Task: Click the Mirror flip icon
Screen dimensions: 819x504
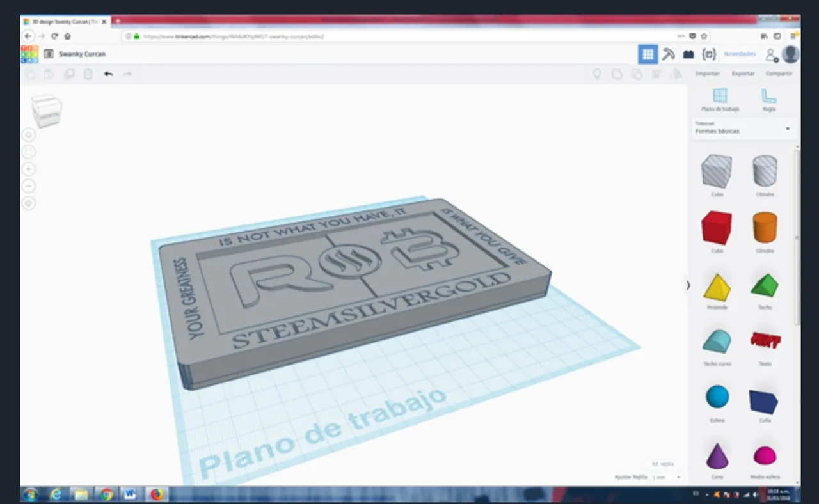Action: 676,74
